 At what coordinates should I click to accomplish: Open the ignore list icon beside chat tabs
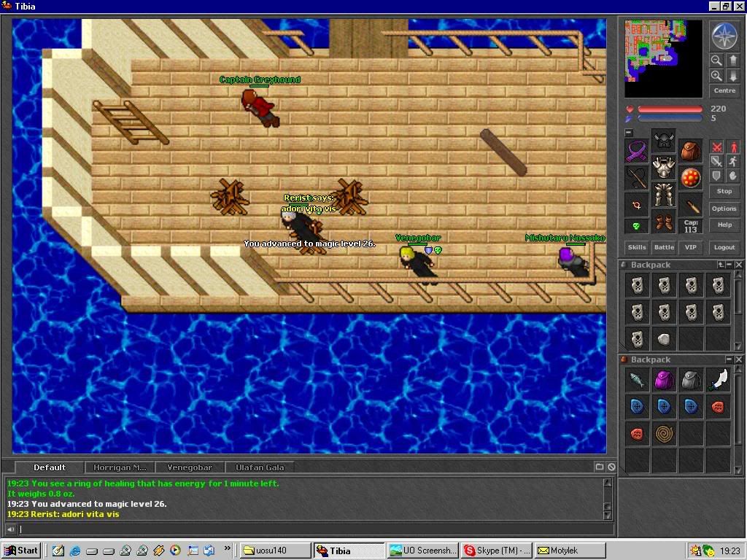pyautogui.click(x=611, y=467)
